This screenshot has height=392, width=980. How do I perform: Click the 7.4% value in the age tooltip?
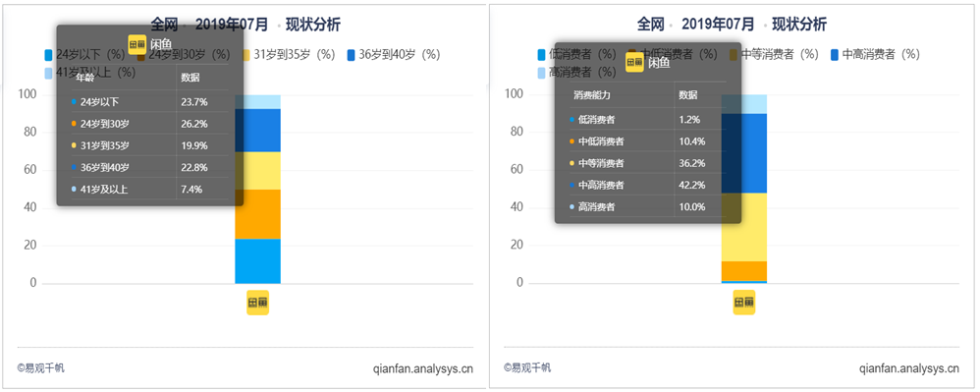pos(191,190)
